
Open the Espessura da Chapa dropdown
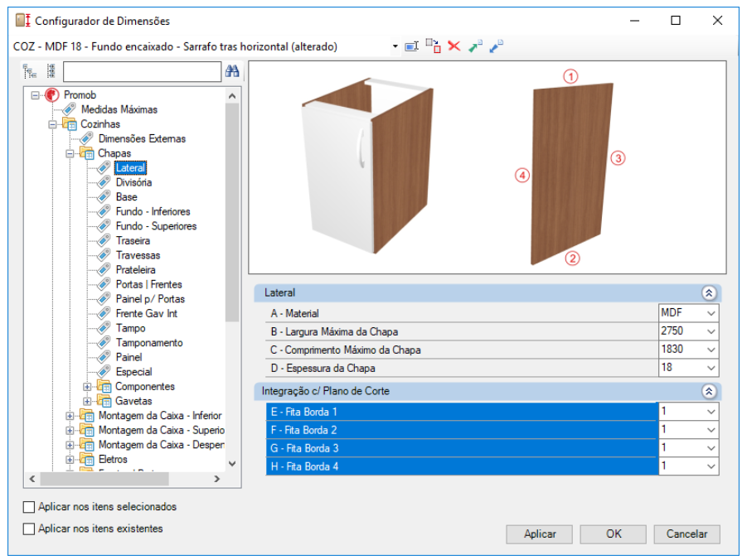[x=711, y=368]
